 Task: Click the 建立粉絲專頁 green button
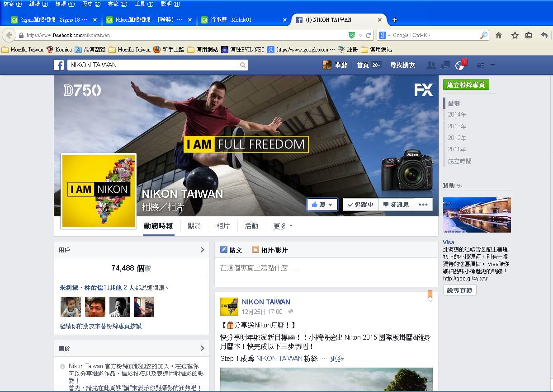click(466, 84)
